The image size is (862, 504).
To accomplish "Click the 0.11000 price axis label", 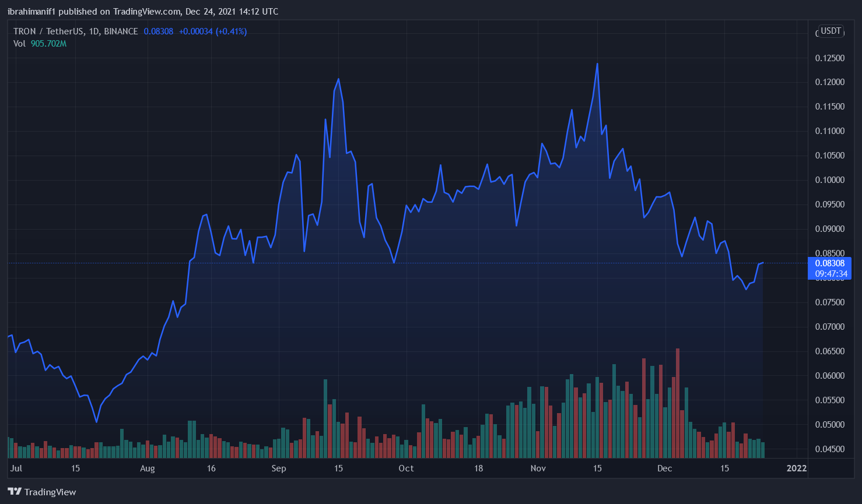I will coord(829,131).
